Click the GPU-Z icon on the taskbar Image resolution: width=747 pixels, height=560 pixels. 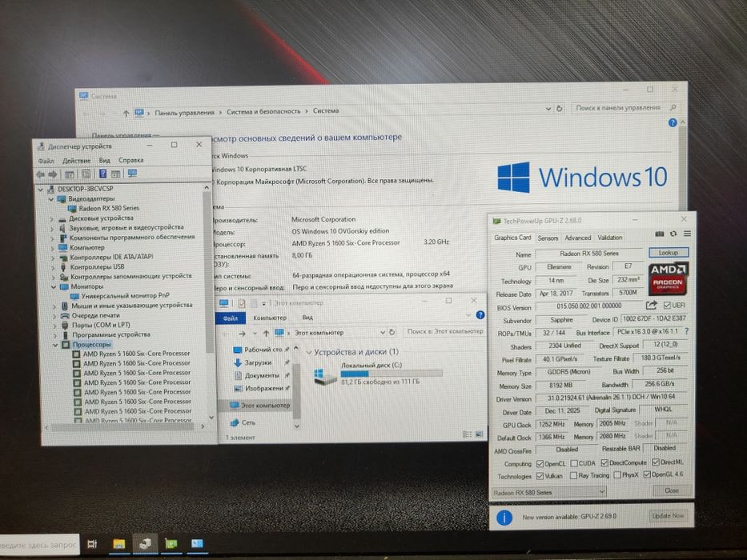coord(171,543)
